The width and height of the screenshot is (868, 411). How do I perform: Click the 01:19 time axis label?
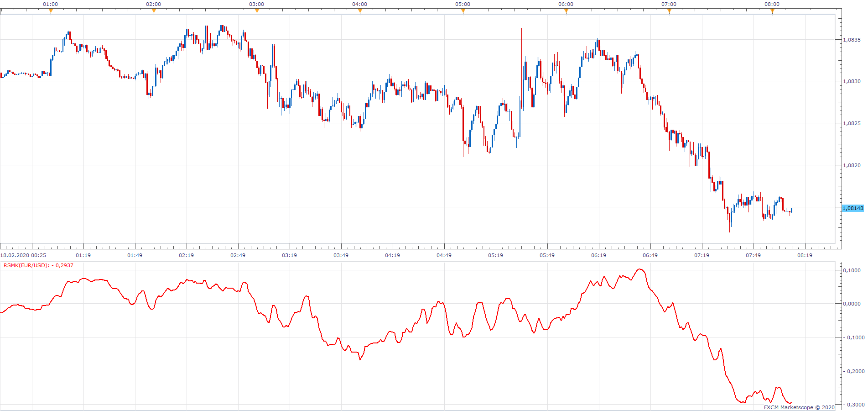[83, 255]
